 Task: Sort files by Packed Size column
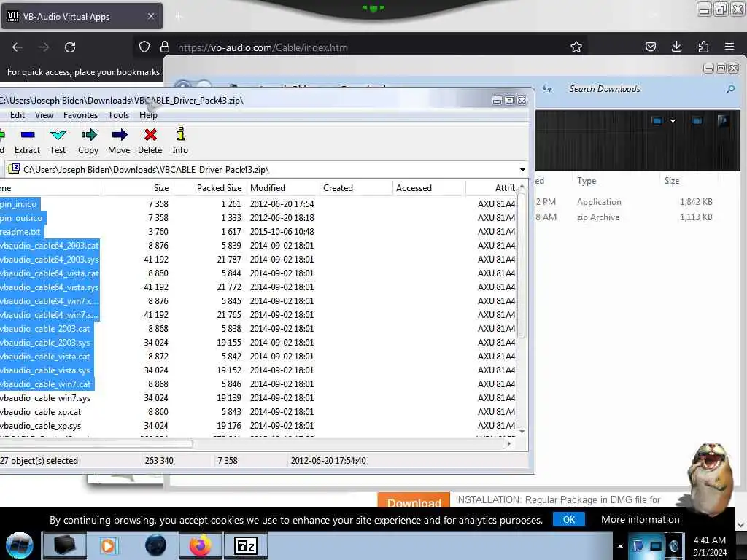(210, 188)
